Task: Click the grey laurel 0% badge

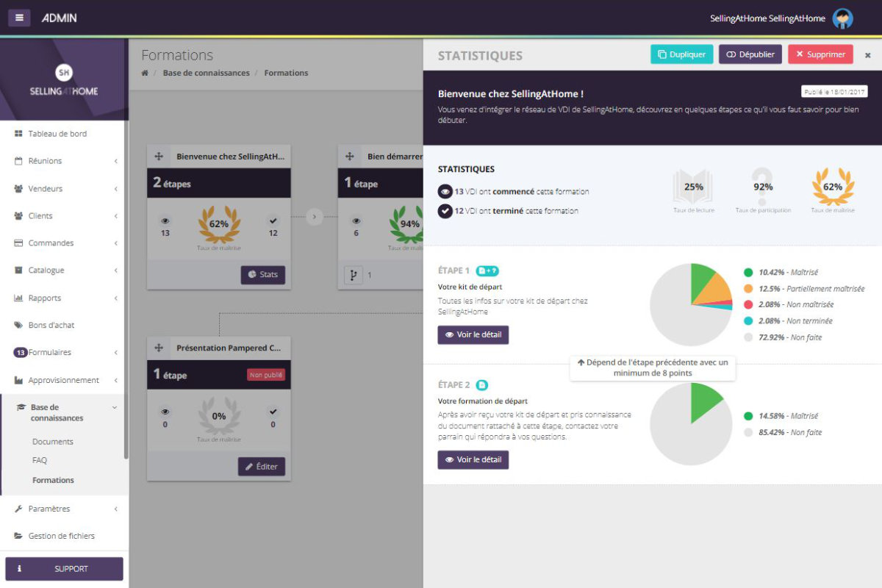Action: tap(219, 417)
